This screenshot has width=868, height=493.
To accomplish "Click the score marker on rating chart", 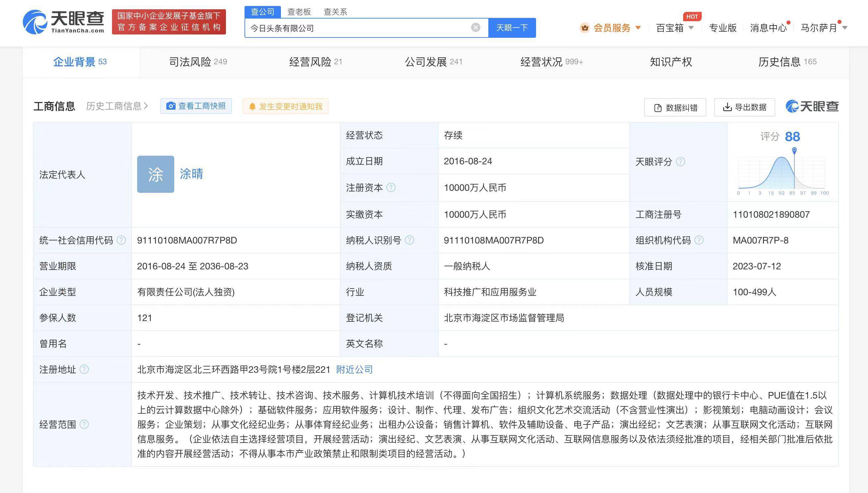I will [794, 150].
